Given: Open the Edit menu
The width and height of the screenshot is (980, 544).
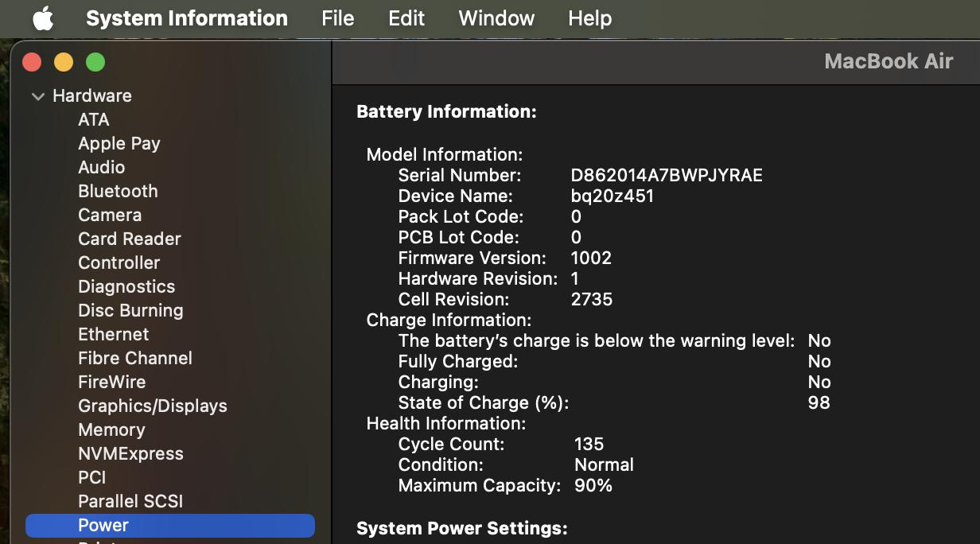Looking at the screenshot, I should coord(406,18).
